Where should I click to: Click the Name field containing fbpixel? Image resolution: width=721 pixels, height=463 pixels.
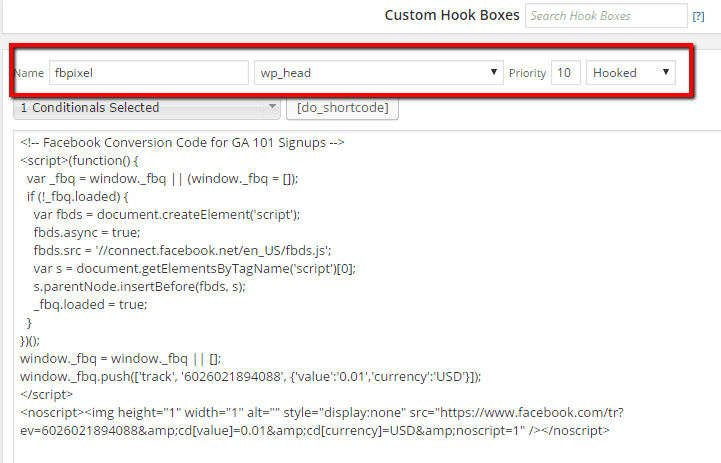coord(148,73)
